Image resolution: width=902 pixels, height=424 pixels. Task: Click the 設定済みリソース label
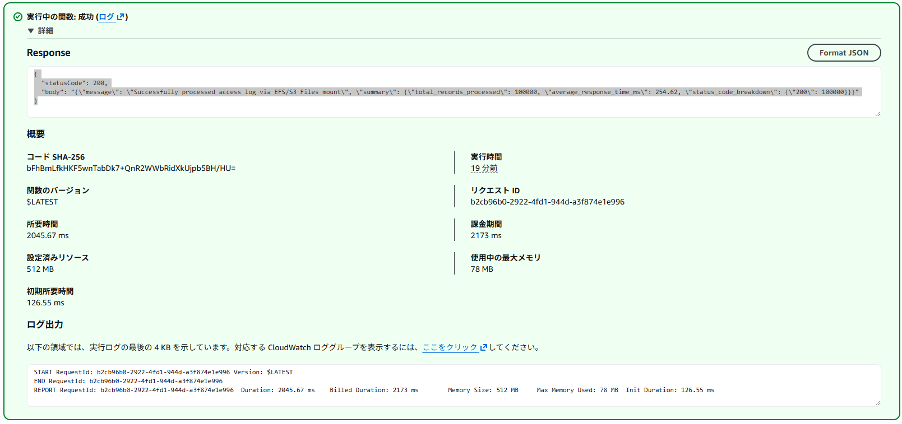(58, 257)
